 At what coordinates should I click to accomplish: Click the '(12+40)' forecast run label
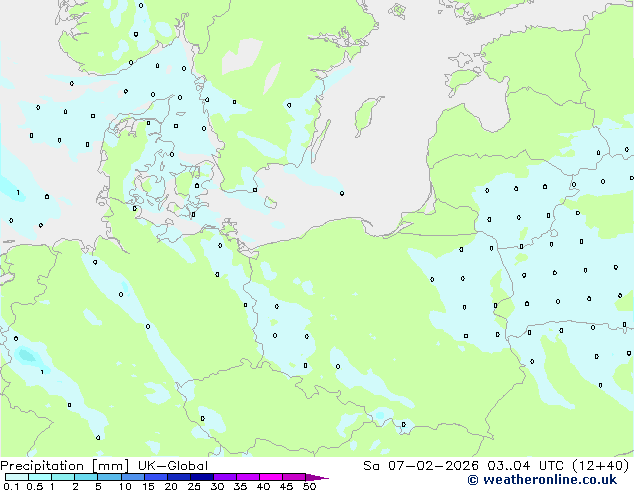(601, 466)
